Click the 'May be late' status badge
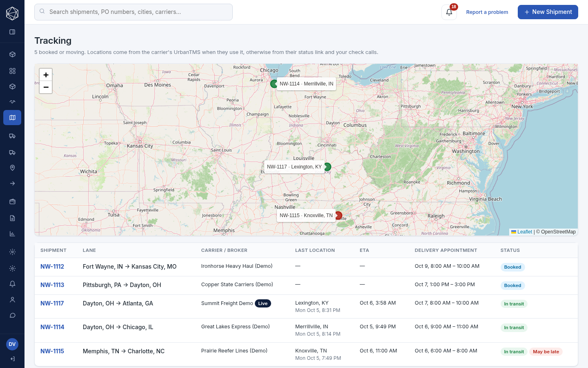This screenshot has width=588, height=368. (546, 352)
